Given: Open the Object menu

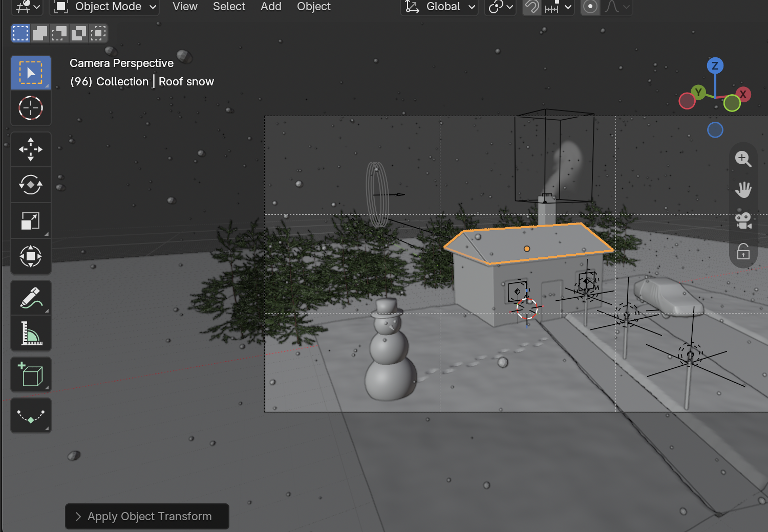Looking at the screenshot, I should (314, 7).
